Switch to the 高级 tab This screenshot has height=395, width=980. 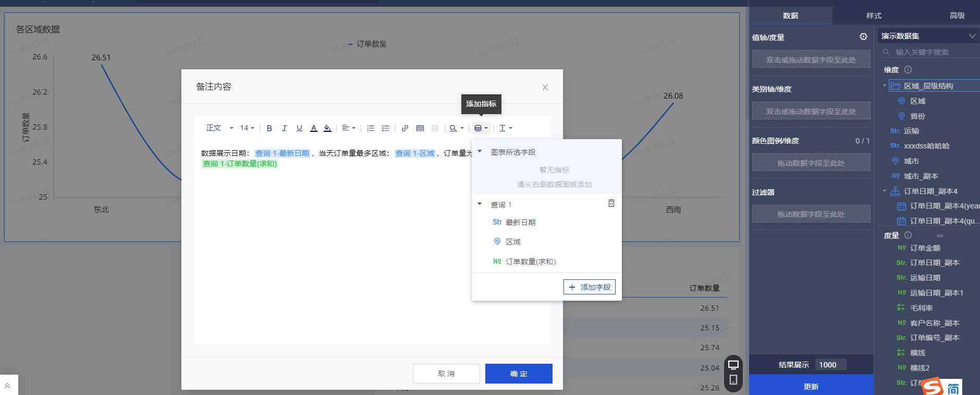[x=957, y=16]
